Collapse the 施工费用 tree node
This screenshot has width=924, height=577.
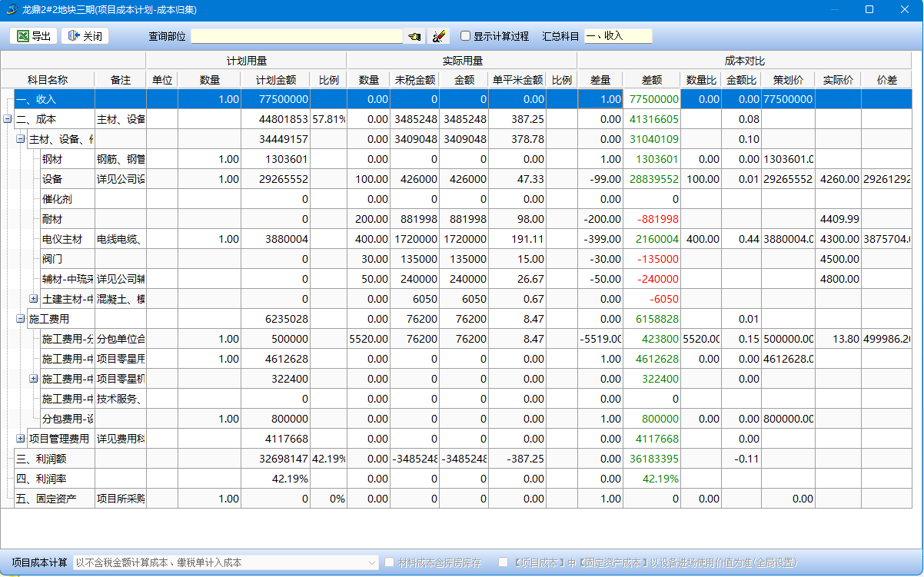(x=21, y=319)
